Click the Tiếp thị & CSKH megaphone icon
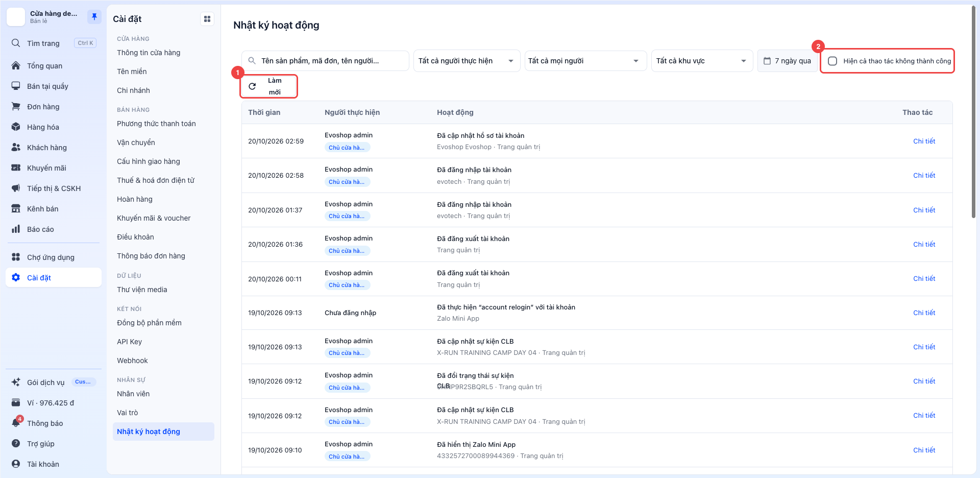The width and height of the screenshot is (980, 478). coord(16,188)
